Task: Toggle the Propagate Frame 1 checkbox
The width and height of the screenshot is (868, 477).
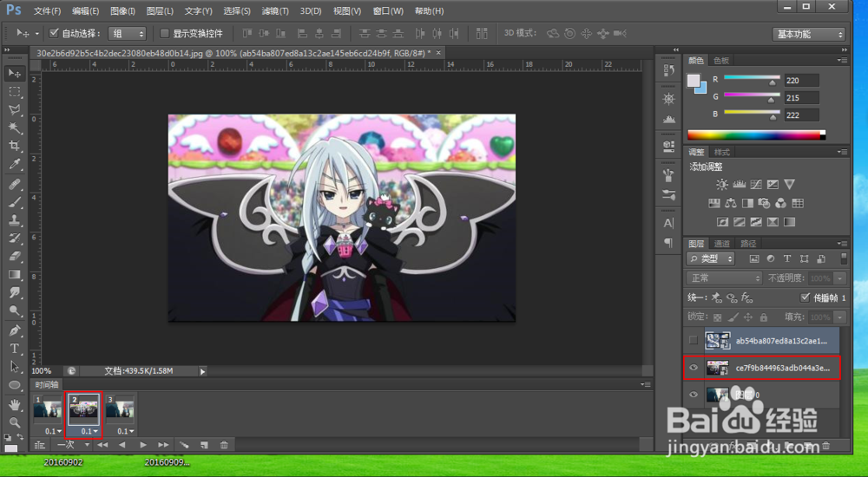Action: click(x=805, y=297)
